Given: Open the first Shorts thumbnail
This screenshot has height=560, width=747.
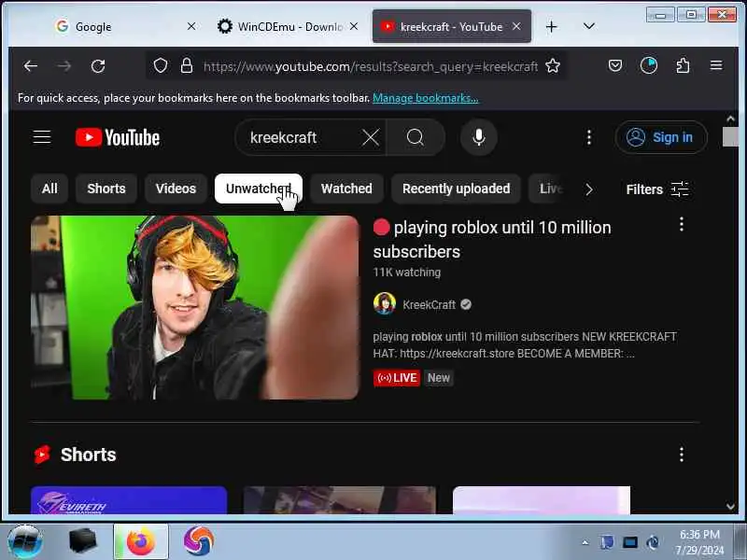Looking at the screenshot, I should pos(129,500).
